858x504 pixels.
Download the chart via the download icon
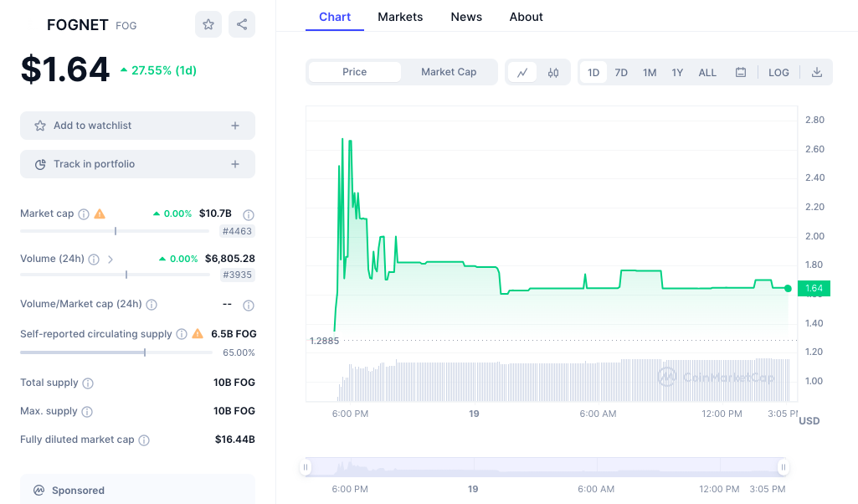point(817,72)
